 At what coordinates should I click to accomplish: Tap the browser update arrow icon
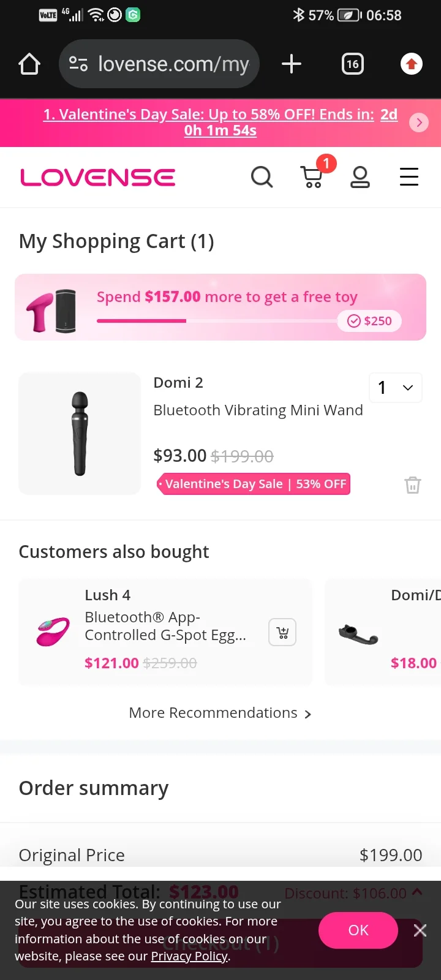point(412,64)
